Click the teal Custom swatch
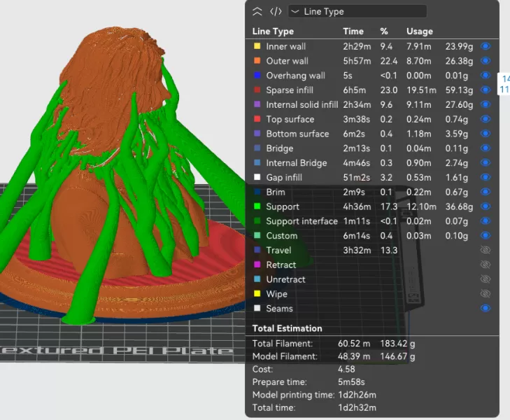This screenshot has height=420, width=510. [257, 235]
